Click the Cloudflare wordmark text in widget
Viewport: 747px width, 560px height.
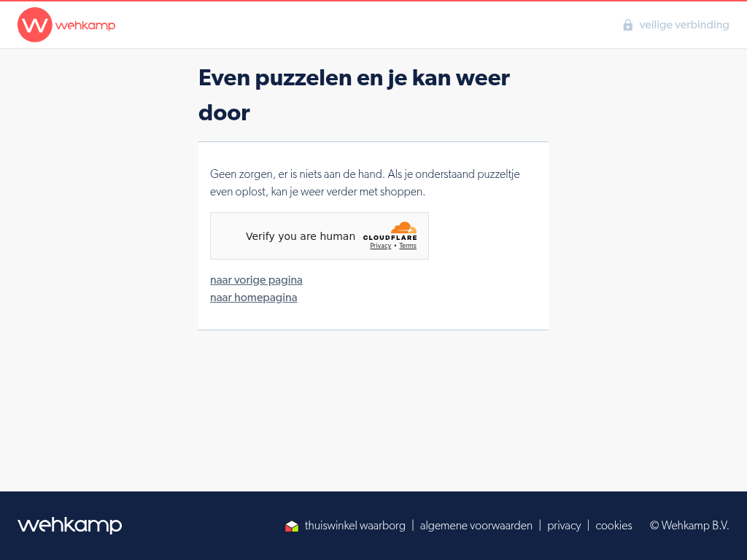390,238
